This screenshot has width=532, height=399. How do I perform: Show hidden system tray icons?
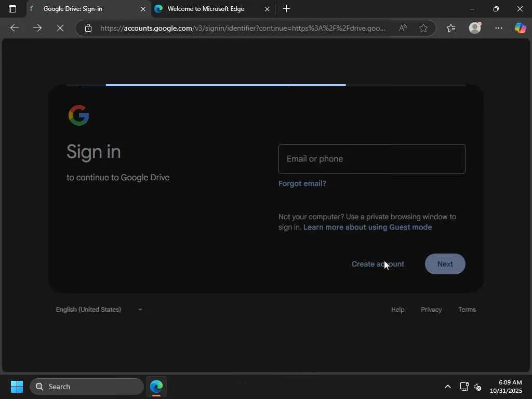click(x=447, y=387)
